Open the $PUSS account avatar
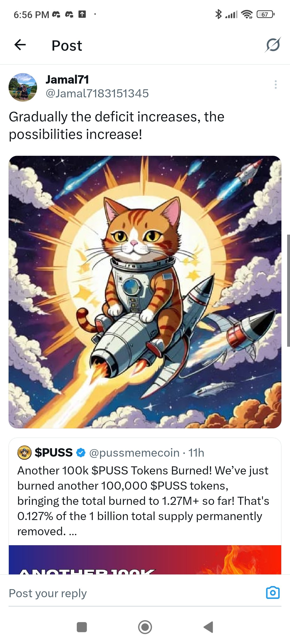The image size is (290, 644). 24,453
